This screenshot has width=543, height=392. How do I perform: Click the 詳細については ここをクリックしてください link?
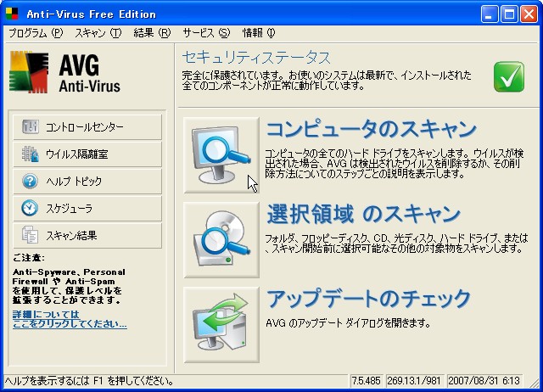tap(70, 319)
